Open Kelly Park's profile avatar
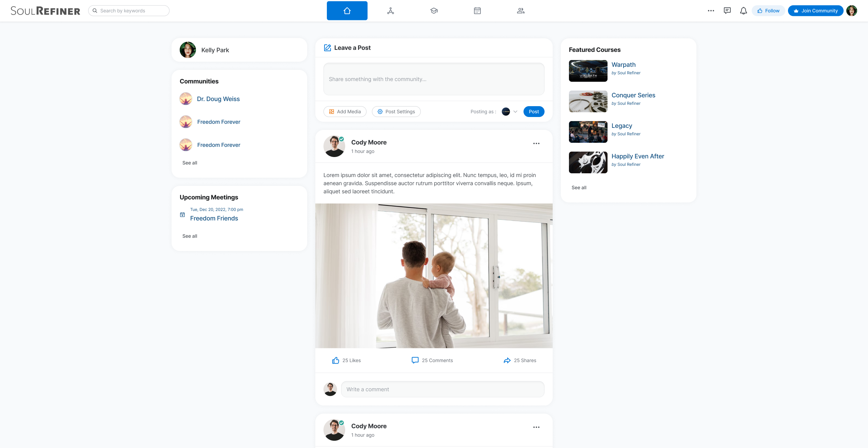The height and width of the screenshot is (448, 868). 188,50
